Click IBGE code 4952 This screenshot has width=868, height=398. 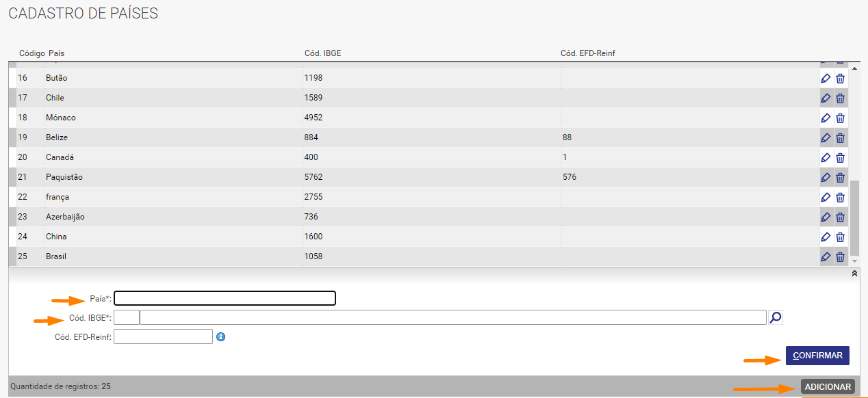click(314, 118)
